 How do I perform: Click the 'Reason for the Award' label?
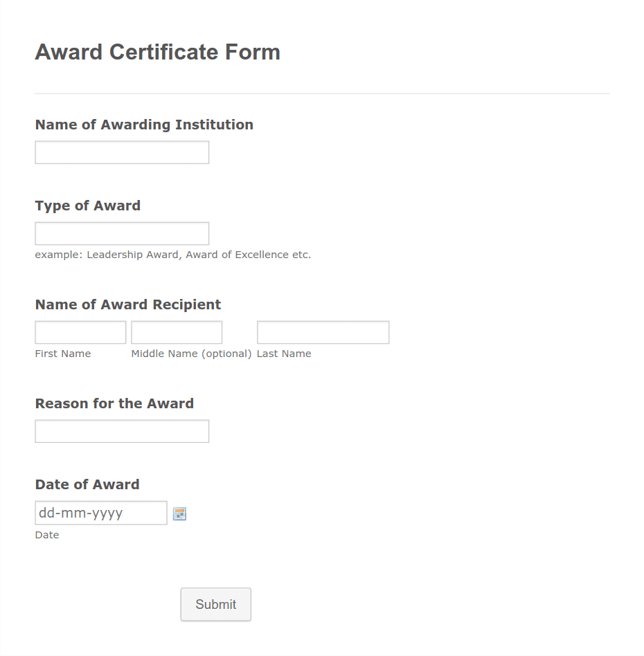pos(114,403)
